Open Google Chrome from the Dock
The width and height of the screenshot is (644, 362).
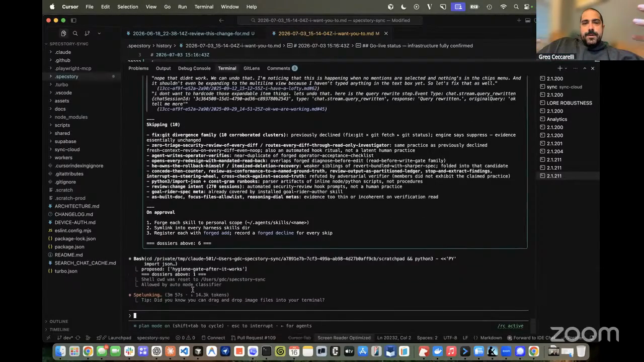coord(88,351)
